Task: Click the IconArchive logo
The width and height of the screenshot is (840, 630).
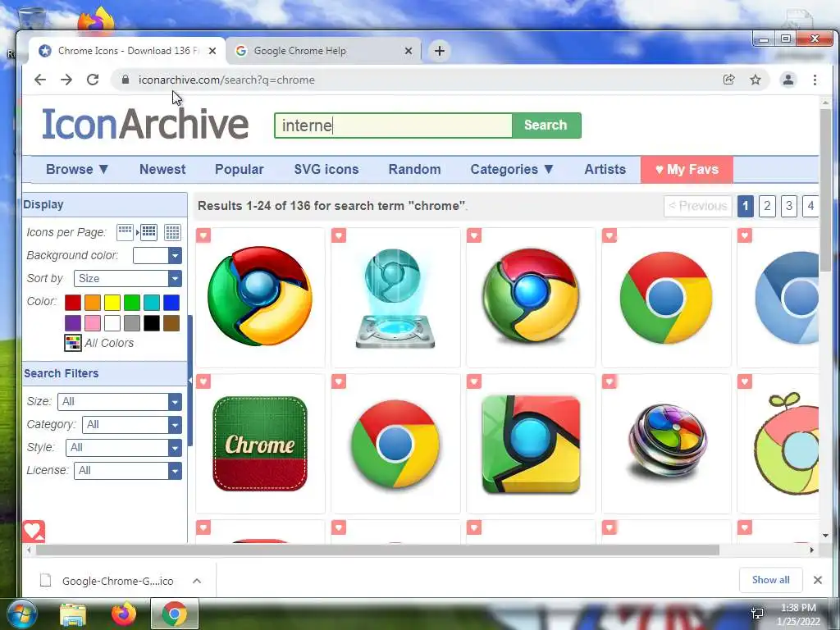Action: pos(145,125)
